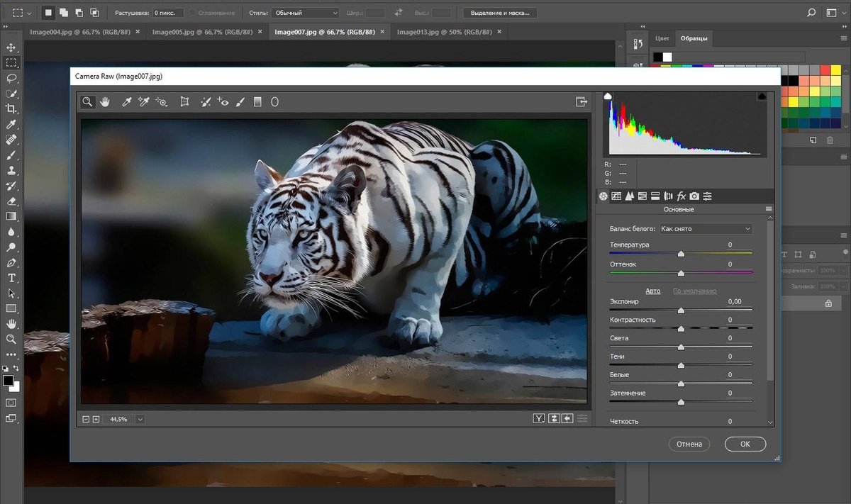Click the Экспонир slider handle
Image resolution: width=851 pixels, height=504 pixels.
[x=681, y=310]
